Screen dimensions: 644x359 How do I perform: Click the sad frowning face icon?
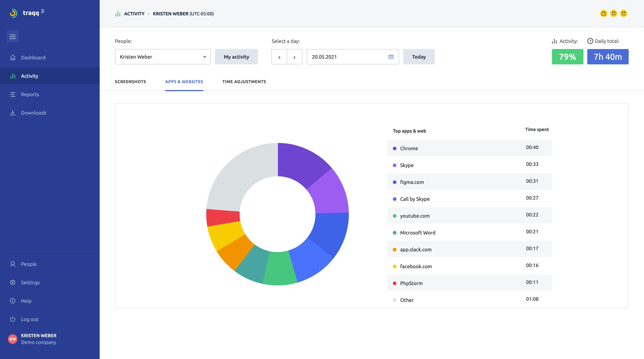623,13
